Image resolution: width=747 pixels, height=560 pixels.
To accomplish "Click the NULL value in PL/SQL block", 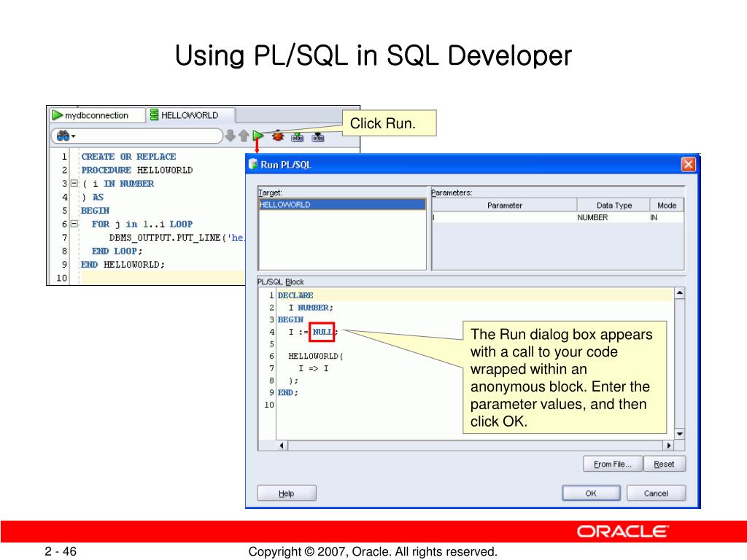I will pos(322,332).
